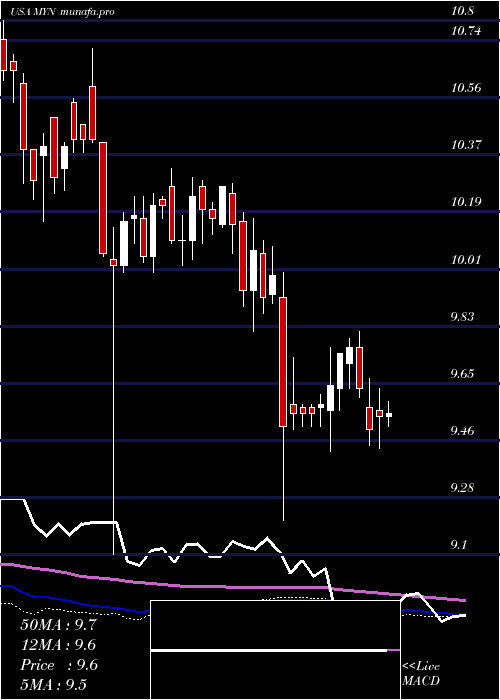Click the 10.8 price axis label

pos(462,11)
